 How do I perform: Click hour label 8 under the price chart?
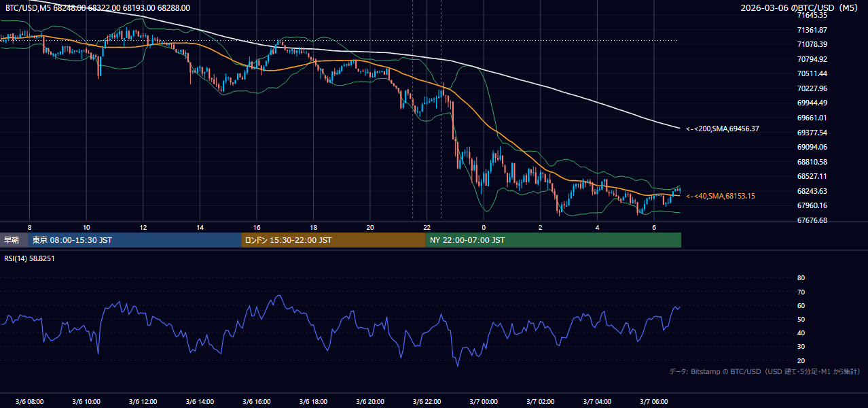29,226
